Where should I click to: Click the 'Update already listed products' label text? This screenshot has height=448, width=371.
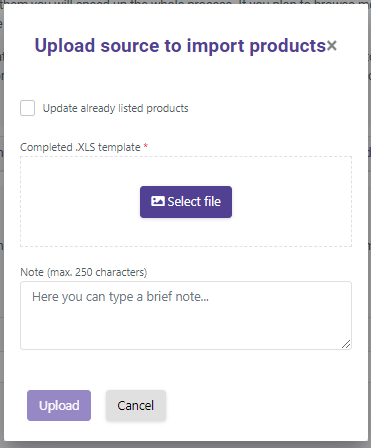click(x=115, y=108)
